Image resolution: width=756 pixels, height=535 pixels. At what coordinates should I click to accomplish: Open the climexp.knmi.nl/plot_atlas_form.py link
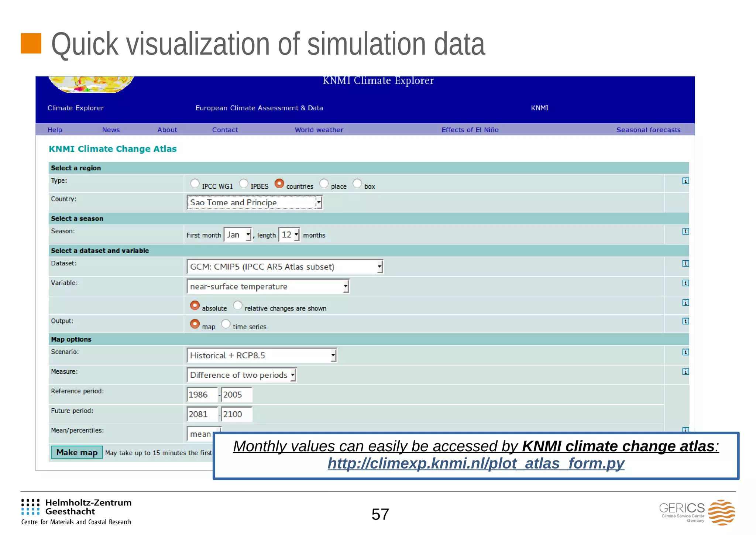click(476, 464)
